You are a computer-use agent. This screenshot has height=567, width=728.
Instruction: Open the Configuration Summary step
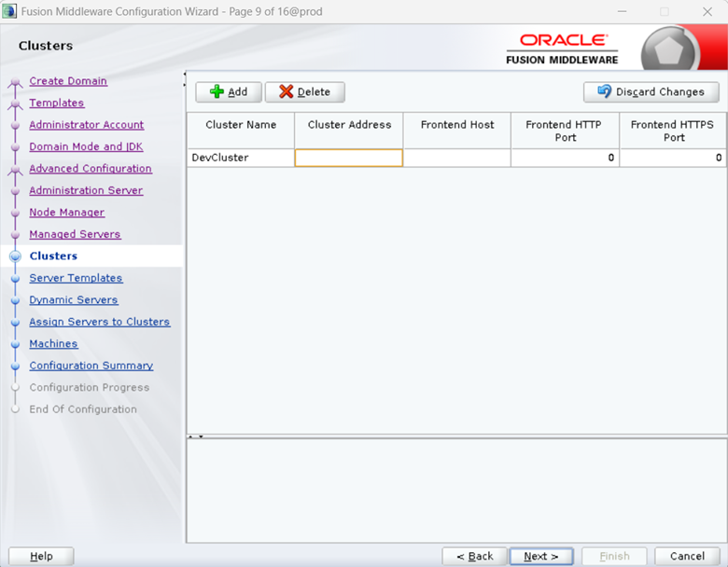(x=91, y=366)
